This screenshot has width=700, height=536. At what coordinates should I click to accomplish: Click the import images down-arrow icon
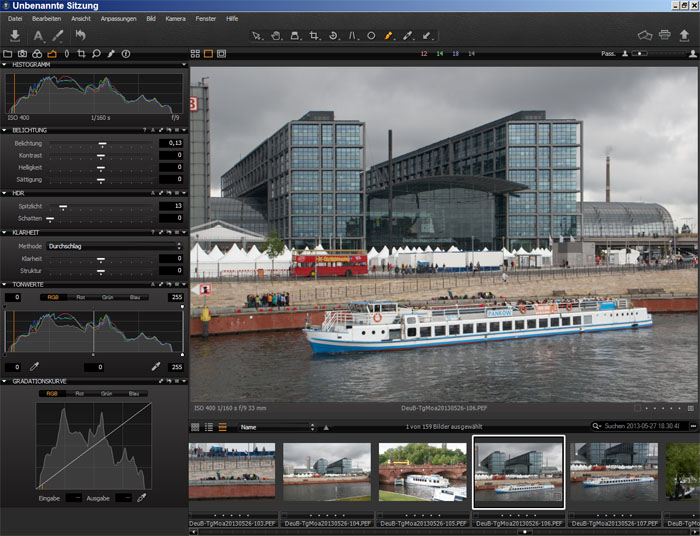[15, 36]
